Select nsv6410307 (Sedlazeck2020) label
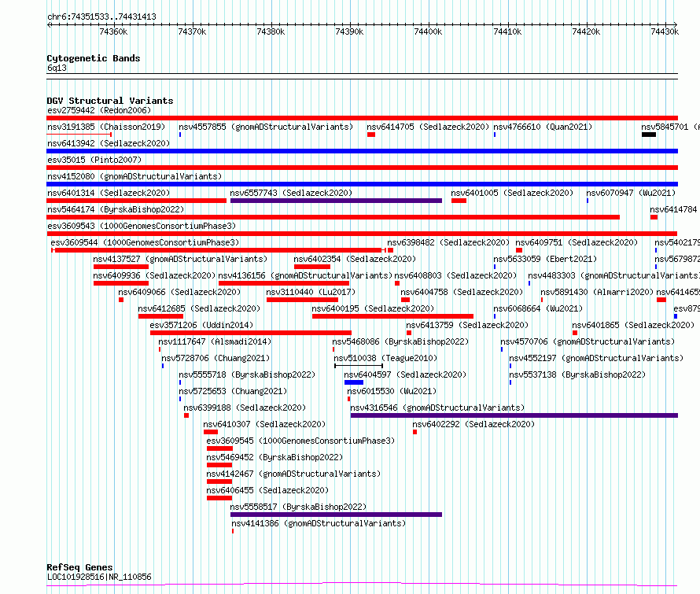The image size is (700, 594). (x=264, y=424)
